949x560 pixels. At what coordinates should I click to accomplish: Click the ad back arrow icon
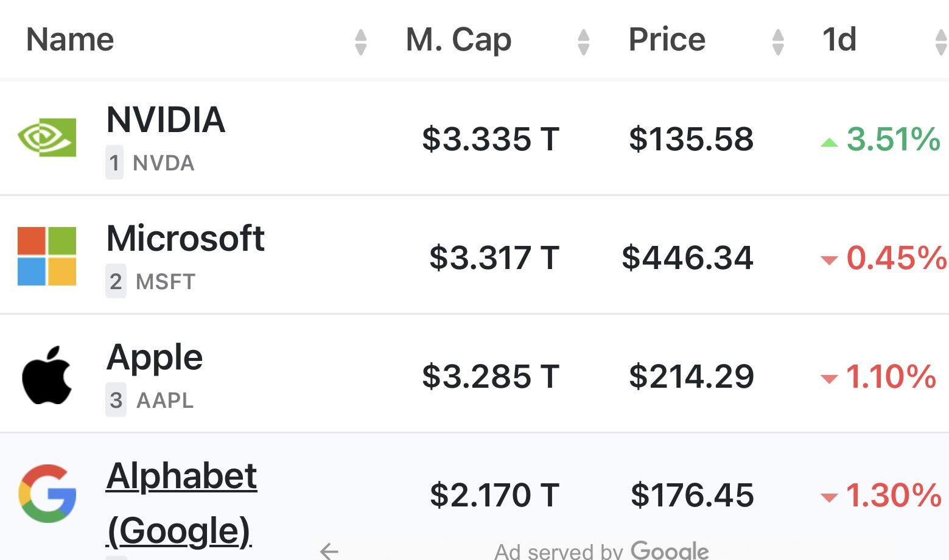coord(329,551)
